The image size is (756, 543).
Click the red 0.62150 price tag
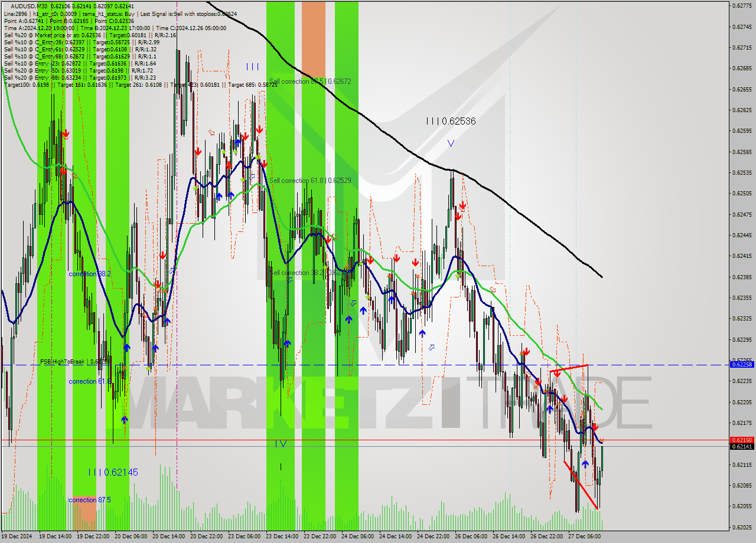(742, 440)
